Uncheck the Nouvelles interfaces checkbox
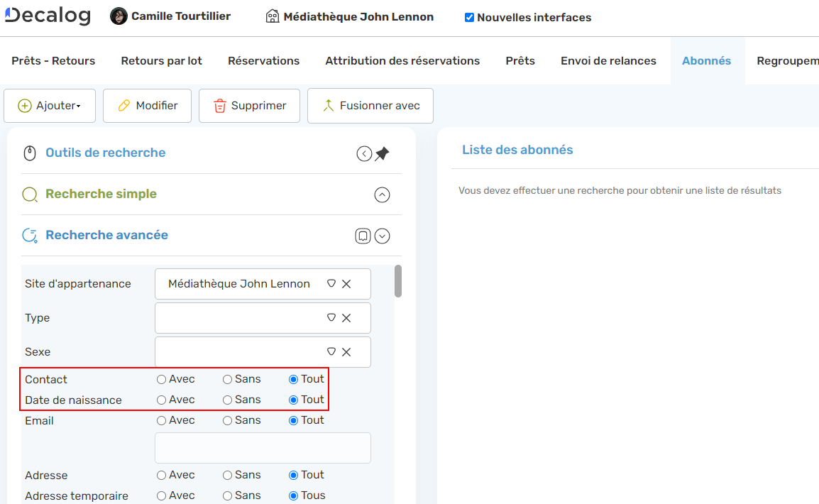Viewport: 819px width, 504px height. click(x=469, y=18)
